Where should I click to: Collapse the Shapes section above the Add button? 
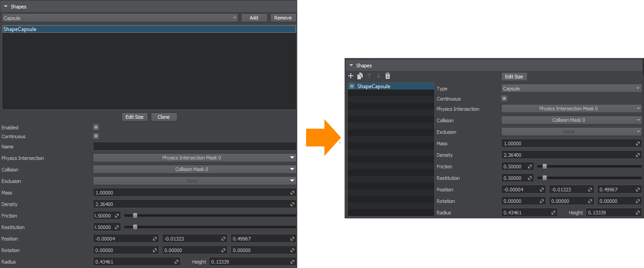click(x=6, y=7)
